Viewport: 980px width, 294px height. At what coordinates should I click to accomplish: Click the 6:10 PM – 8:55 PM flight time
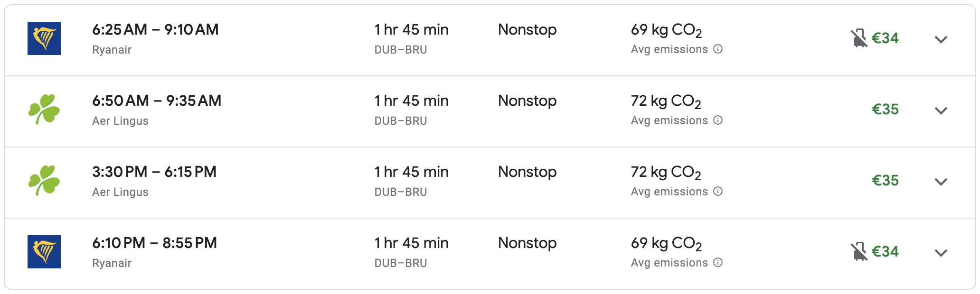click(x=154, y=243)
